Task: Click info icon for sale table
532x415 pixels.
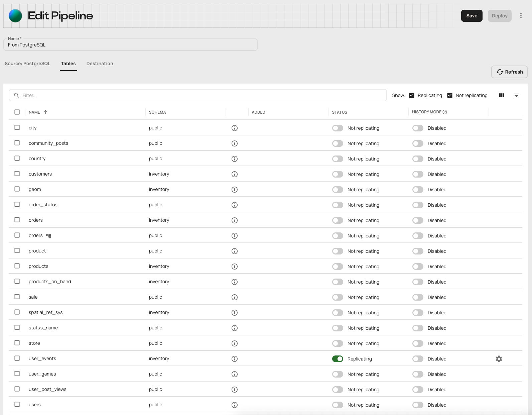Action: click(x=235, y=297)
